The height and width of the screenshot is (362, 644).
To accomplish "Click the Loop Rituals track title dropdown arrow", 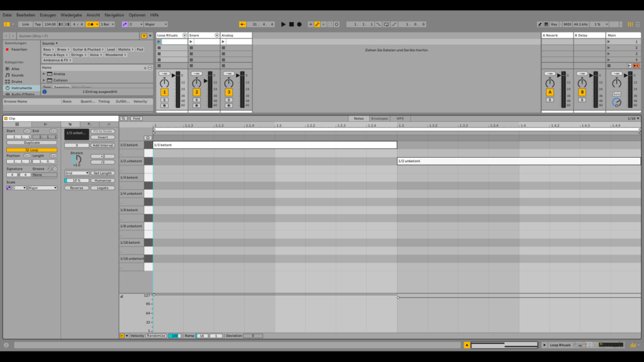I will (184, 35).
